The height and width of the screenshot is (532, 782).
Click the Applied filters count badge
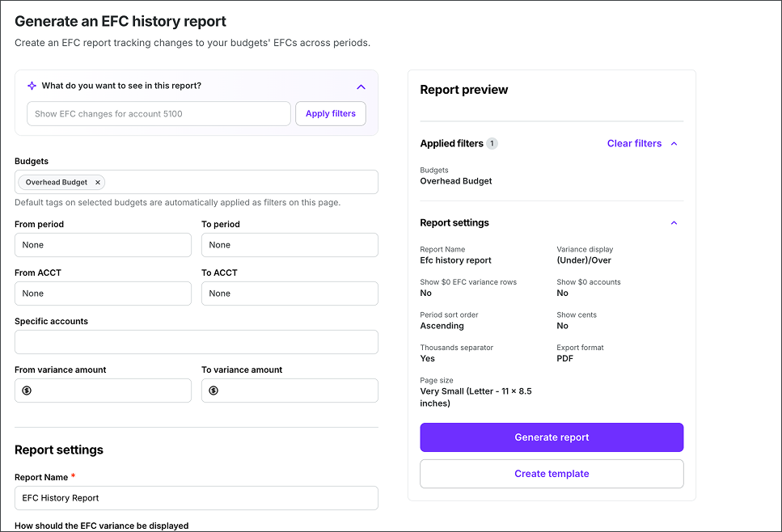(492, 144)
